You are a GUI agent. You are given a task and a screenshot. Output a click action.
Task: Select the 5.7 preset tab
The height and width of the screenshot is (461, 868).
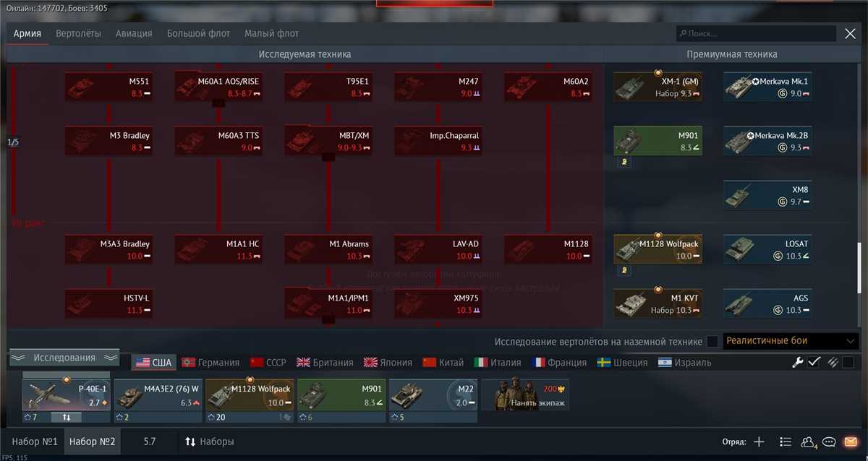[149, 441]
